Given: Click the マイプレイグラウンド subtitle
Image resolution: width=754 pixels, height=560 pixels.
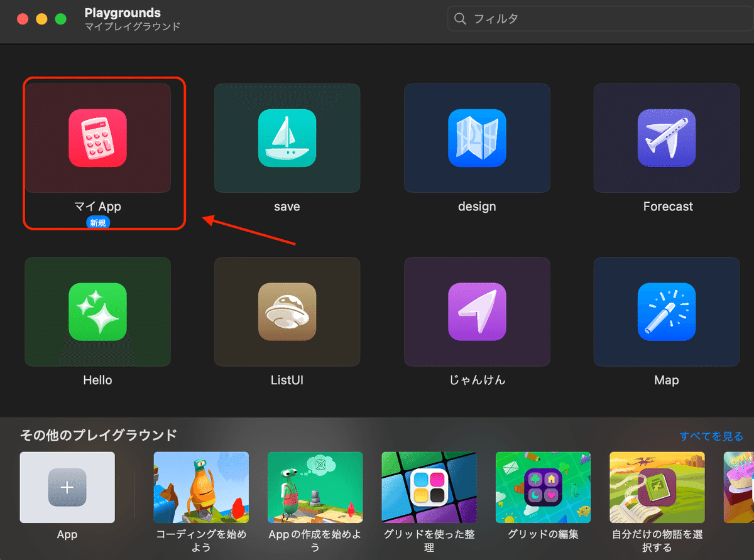Looking at the screenshot, I should pyautogui.click(x=133, y=26).
